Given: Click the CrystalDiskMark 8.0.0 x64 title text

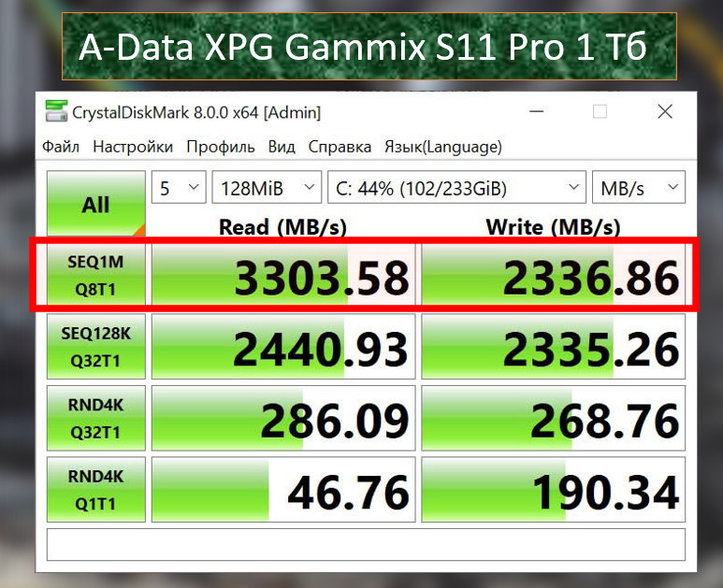Looking at the screenshot, I should [196, 112].
